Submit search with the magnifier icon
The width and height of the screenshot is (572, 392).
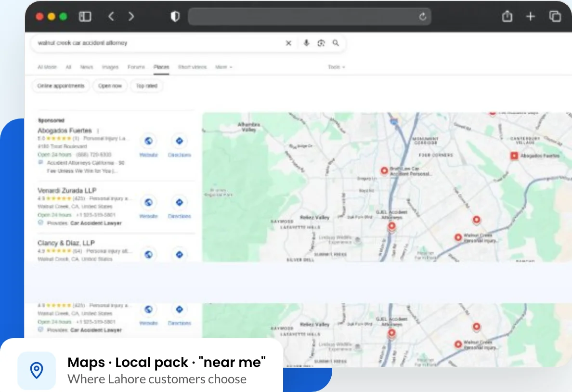(x=336, y=43)
